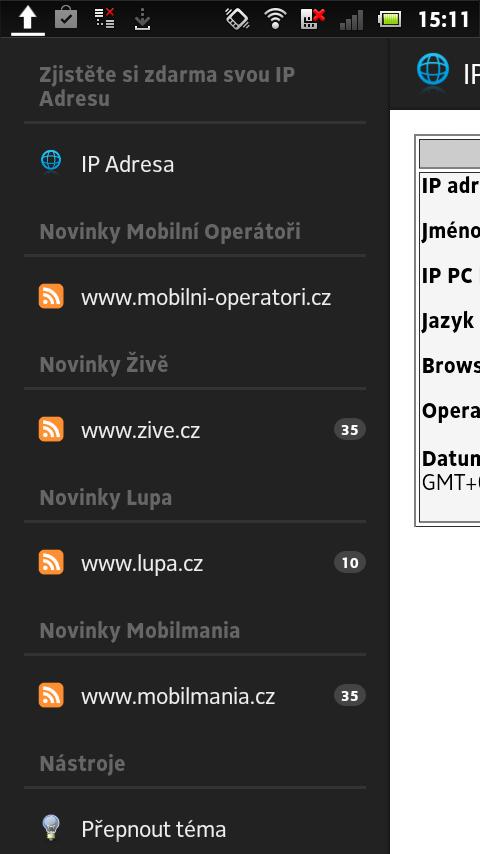Tap the upload arrow icon in status bar
The width and height of the screenshot is (480, 854).
pos(28,20)
